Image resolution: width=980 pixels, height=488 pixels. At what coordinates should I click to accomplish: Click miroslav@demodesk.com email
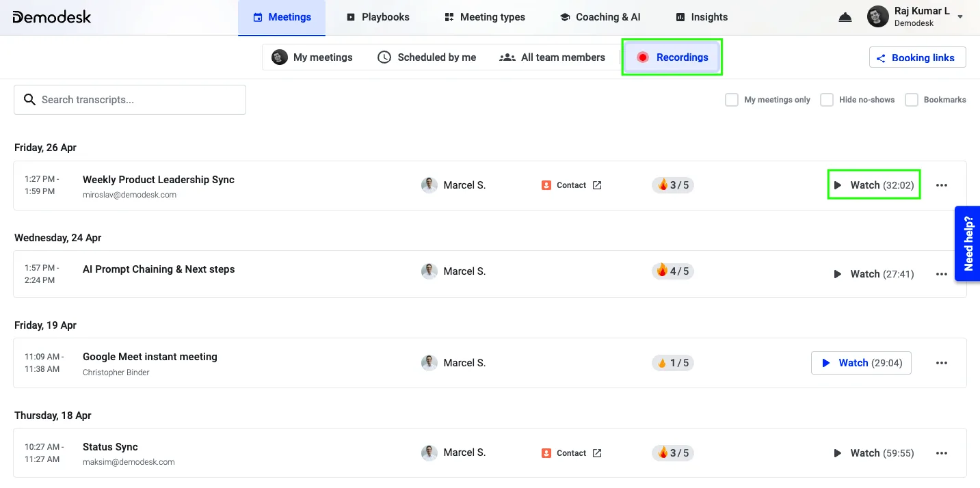coord(129,195)
